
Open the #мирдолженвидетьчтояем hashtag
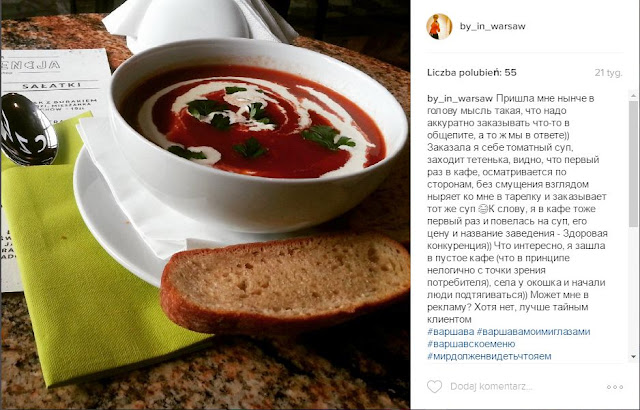489,356
